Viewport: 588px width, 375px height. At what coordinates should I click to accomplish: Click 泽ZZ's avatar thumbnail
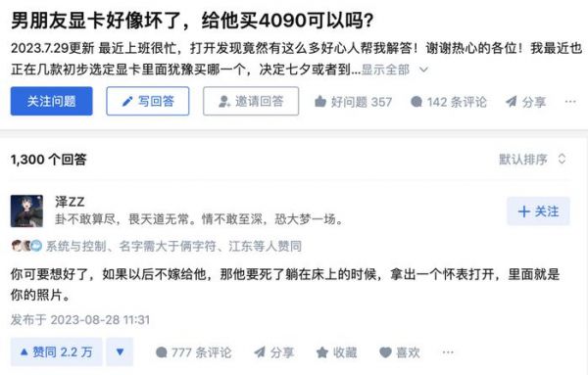tap(26, 211)
